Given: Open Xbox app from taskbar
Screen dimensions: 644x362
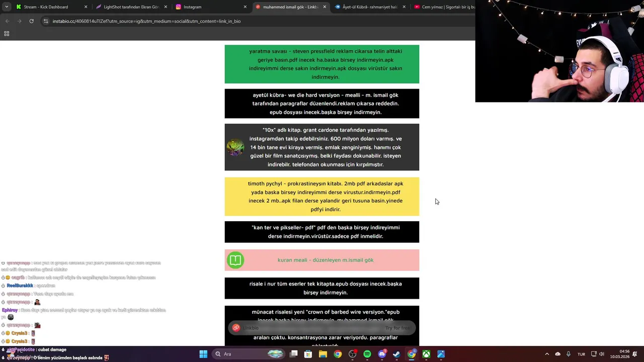Looking at the screenshot, I should pyautogui.click(x=426, y=354).
